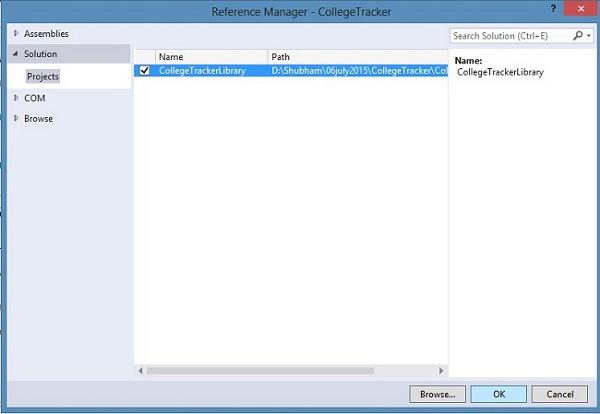Sort by the Name column header
The width and height of the screenshot is (600, 414).
[x=211, y=57]
